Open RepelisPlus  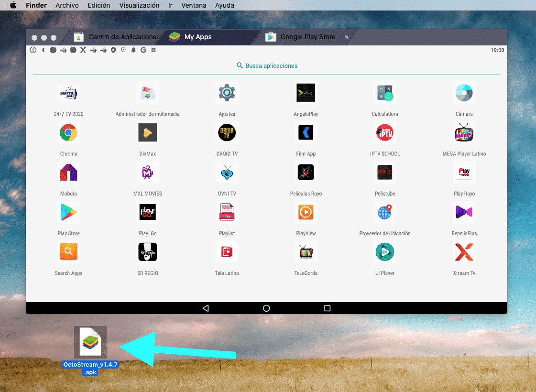[464, 212]
